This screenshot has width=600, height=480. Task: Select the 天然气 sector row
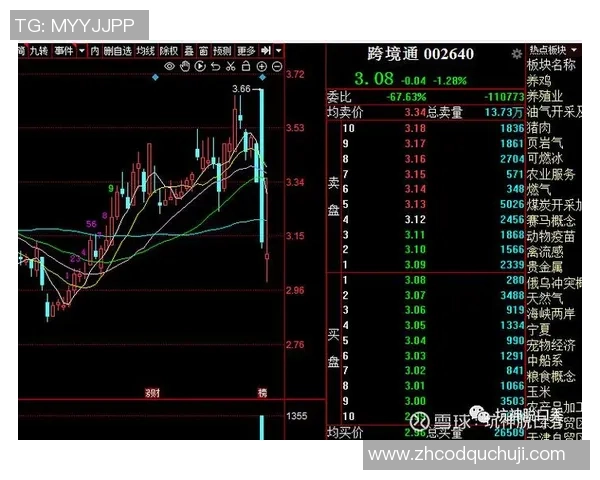pyautogui.click(x=545, y=298)
